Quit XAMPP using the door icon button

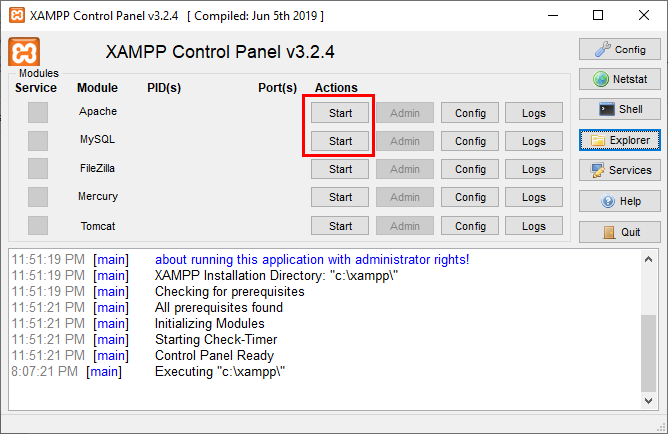coord(619,232)
